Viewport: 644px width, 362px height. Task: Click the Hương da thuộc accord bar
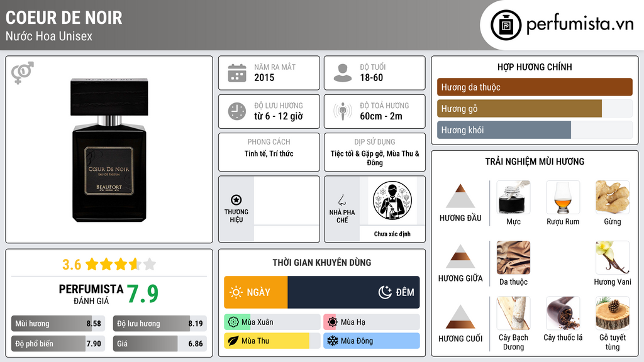pyautogui.click(x=535, y=87)
